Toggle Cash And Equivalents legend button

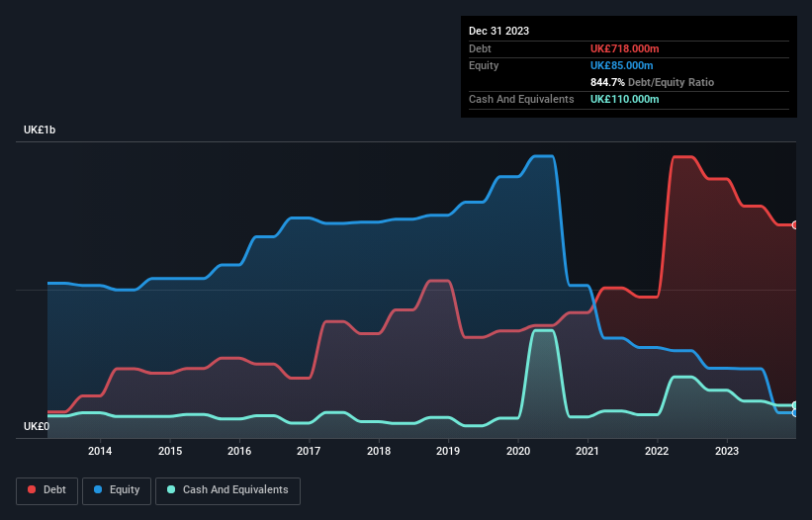(227, 490)
